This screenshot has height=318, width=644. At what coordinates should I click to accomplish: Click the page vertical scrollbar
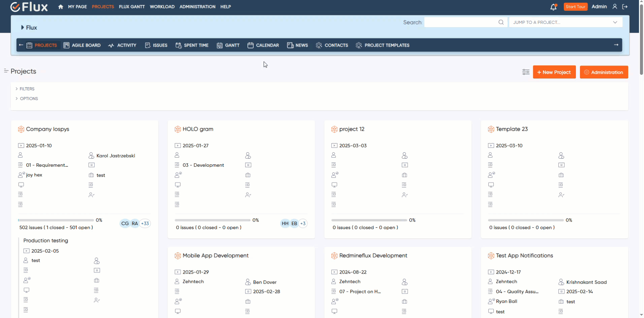[641, 40]
